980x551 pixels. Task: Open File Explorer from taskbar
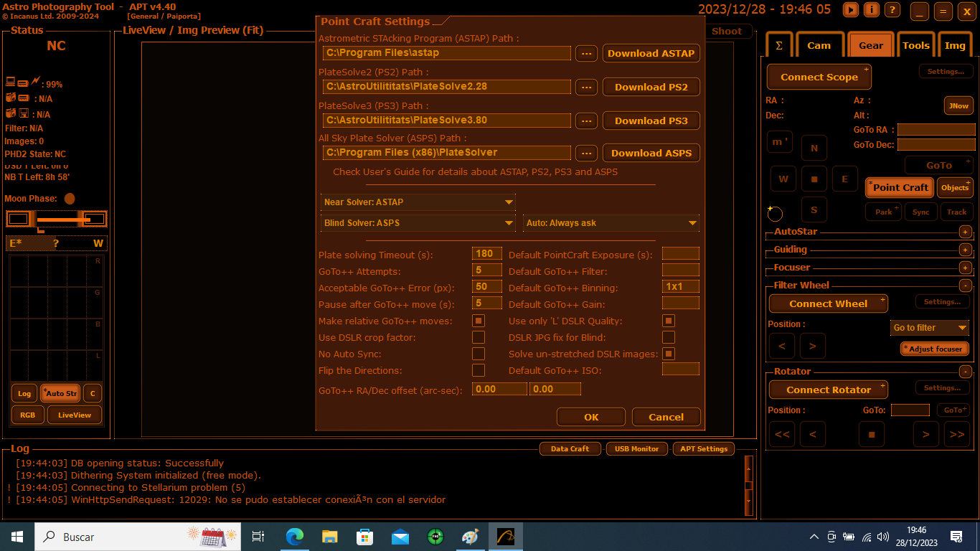[329, 537]
